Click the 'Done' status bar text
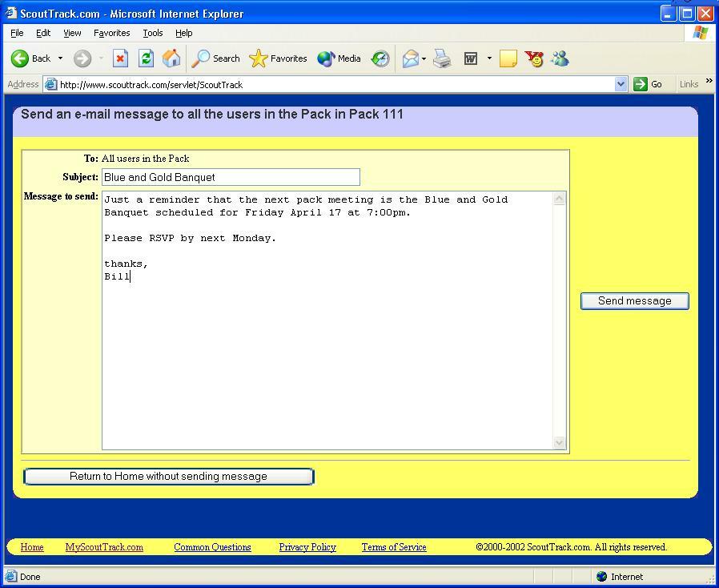 click(30, 577)
